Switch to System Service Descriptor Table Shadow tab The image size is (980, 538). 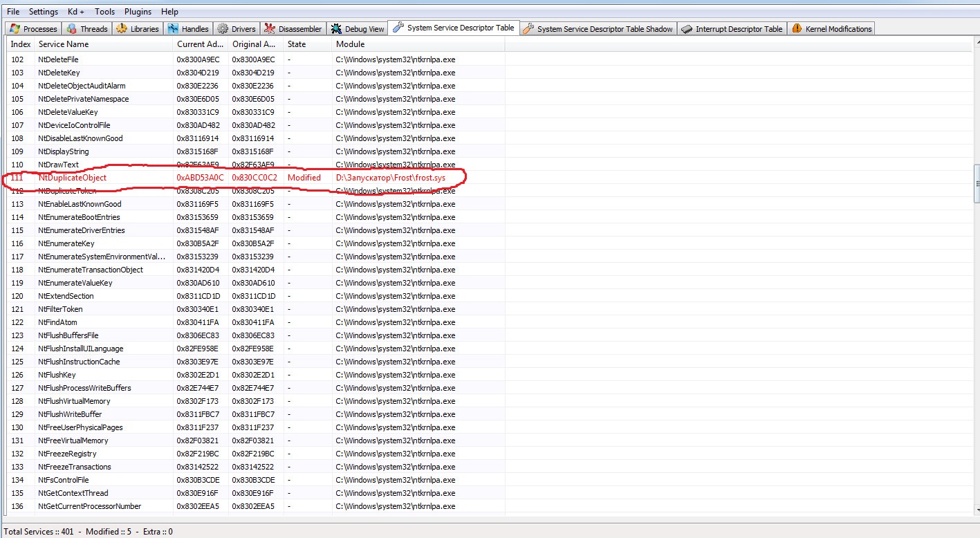pyautogui.click(x=598, y=29)
